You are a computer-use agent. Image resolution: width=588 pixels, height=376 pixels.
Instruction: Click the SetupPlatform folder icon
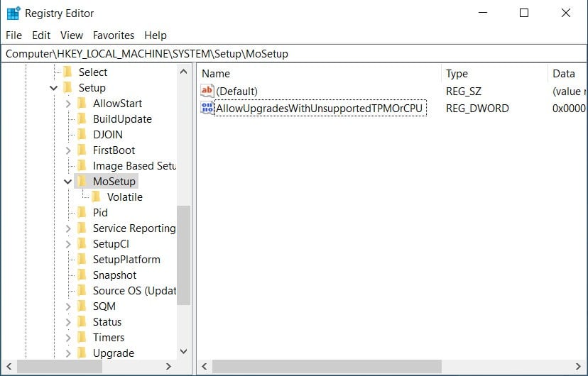pos(82,260)
